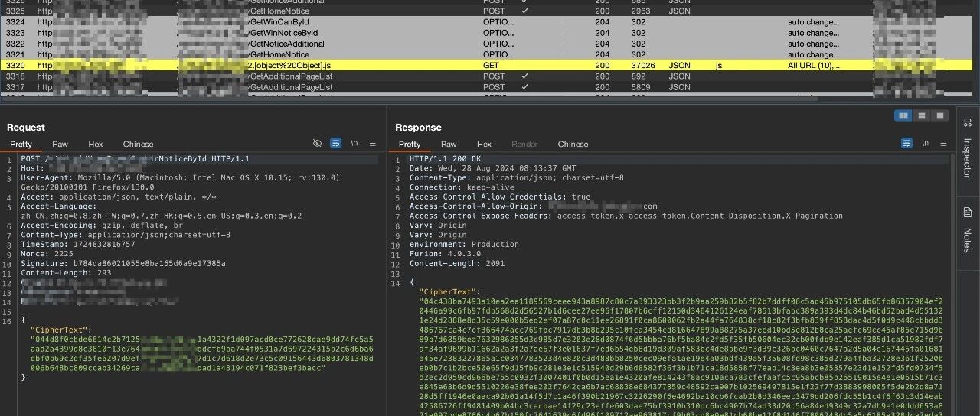Click the params checkmark in row 3318
Viewport: 980px width, 416px height.
coord(524,76)
